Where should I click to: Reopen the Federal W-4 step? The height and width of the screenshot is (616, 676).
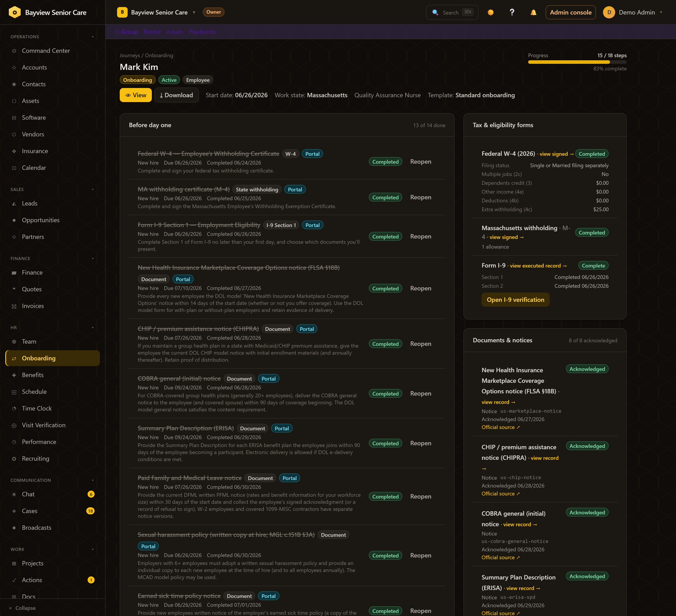421,161
